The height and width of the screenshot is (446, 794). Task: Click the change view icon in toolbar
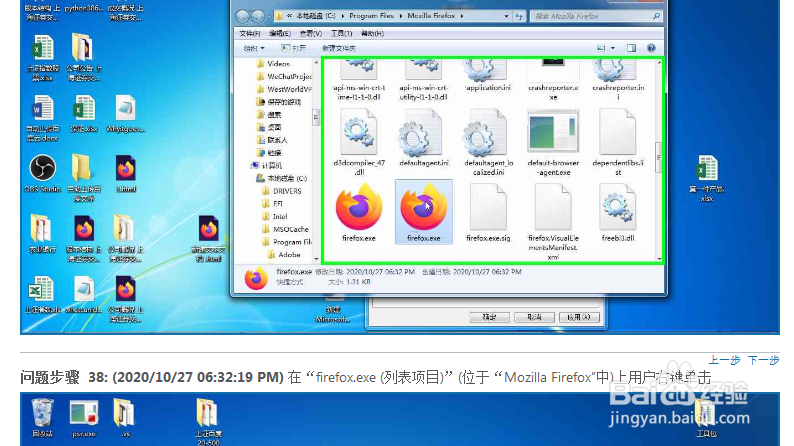(601, 48)
